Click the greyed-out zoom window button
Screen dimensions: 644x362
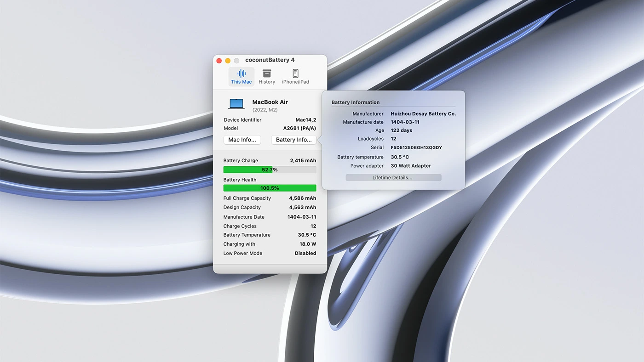coord(236,61)
